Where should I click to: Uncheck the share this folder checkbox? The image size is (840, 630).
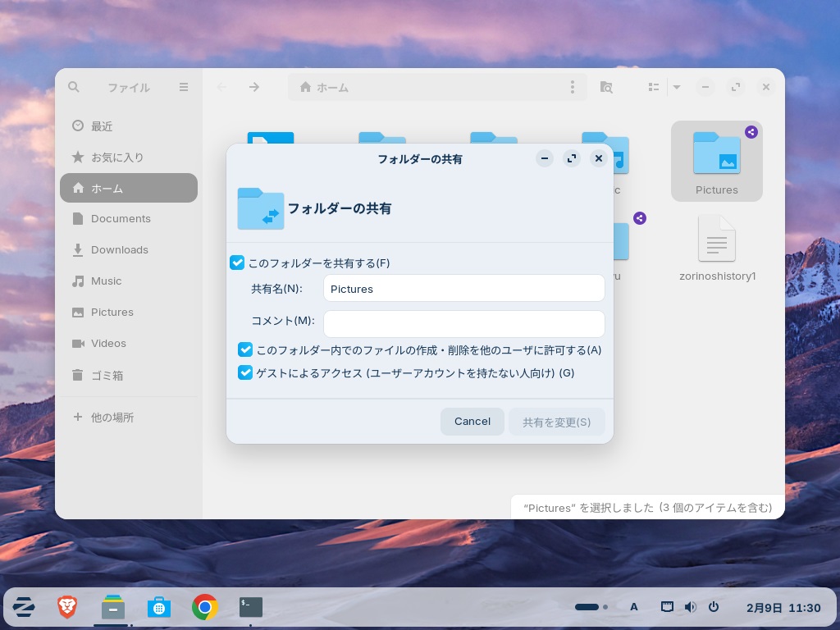(237, 262)
